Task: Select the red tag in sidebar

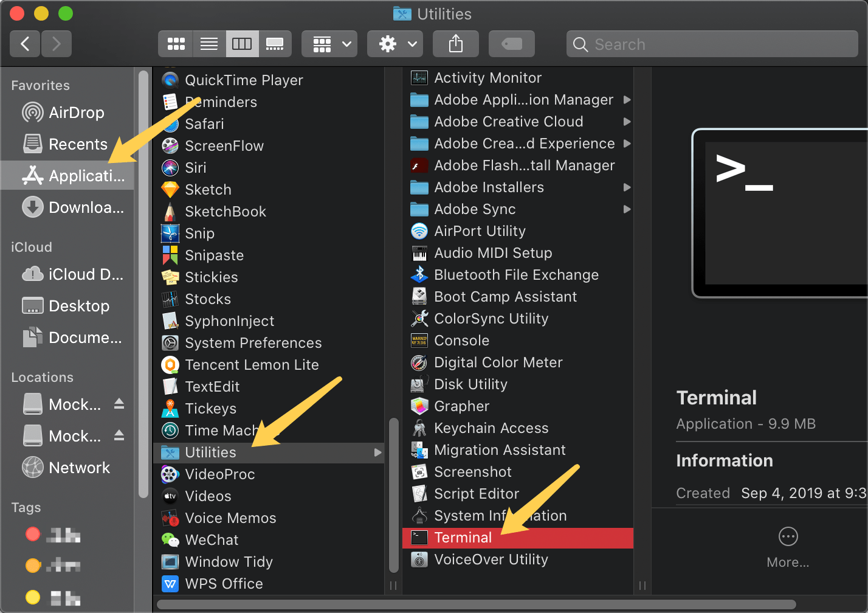Action: 33,534
